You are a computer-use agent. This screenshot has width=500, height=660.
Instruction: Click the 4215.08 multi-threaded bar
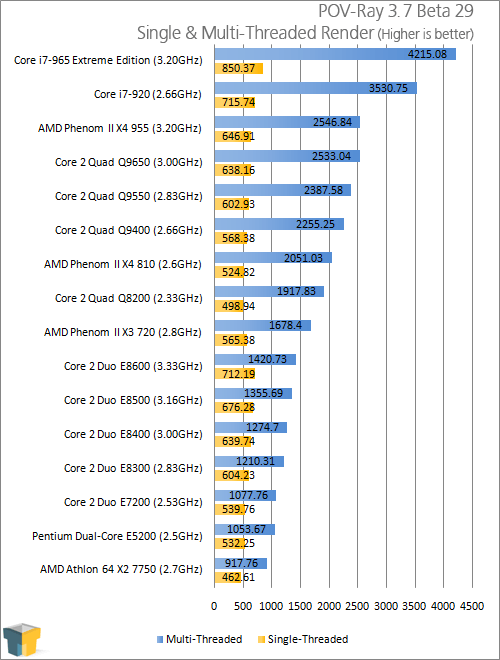(335, 54)
